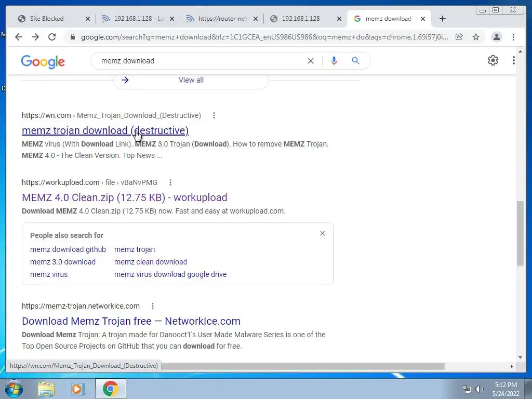Close the https://router-net tab

(256, 19)
